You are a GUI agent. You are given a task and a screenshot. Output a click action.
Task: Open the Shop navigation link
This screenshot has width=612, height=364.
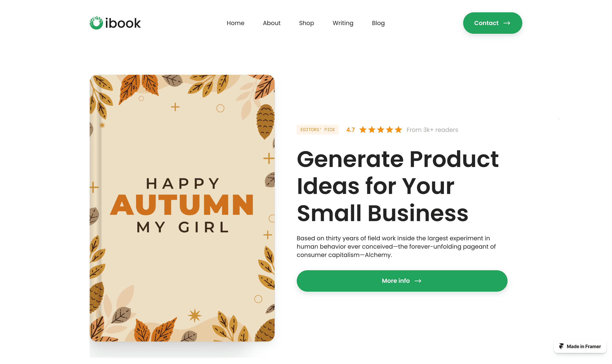[x=306, y=23]
